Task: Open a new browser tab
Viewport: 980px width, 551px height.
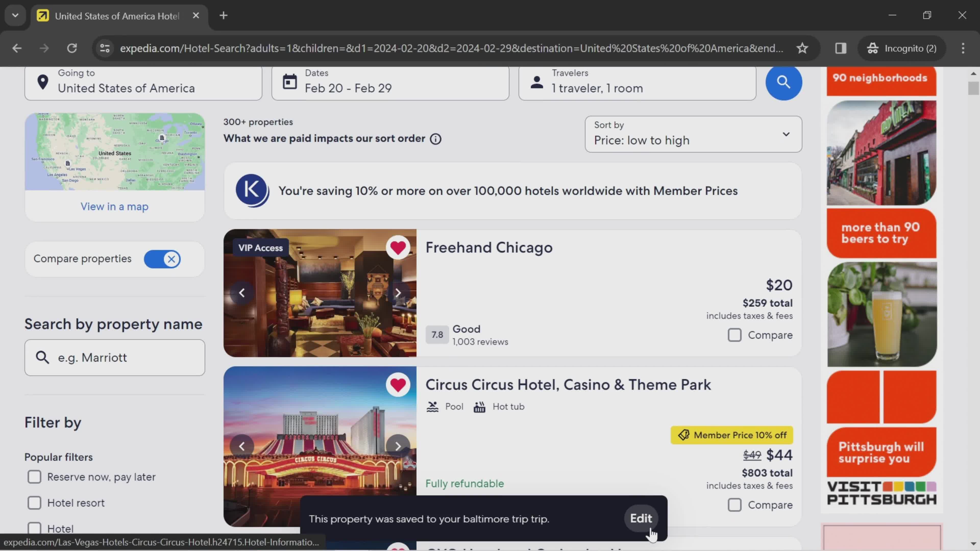Action: (x=224, y=16)
